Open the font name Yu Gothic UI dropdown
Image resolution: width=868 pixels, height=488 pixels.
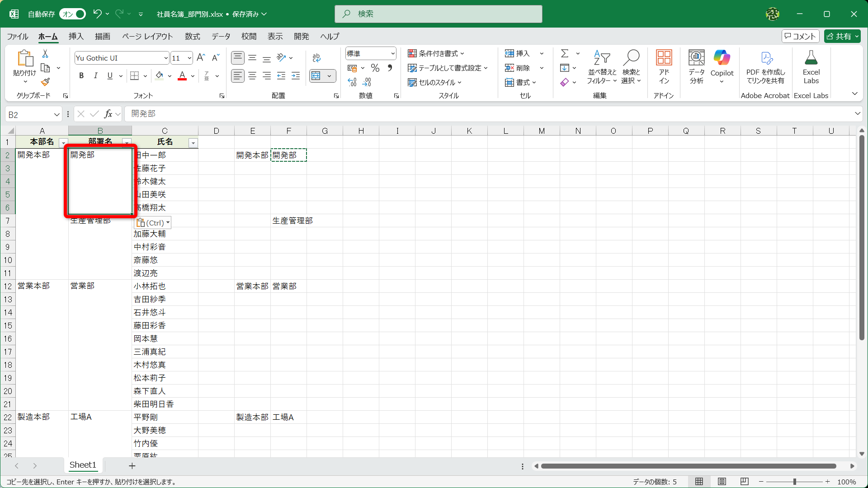[166, 58]
